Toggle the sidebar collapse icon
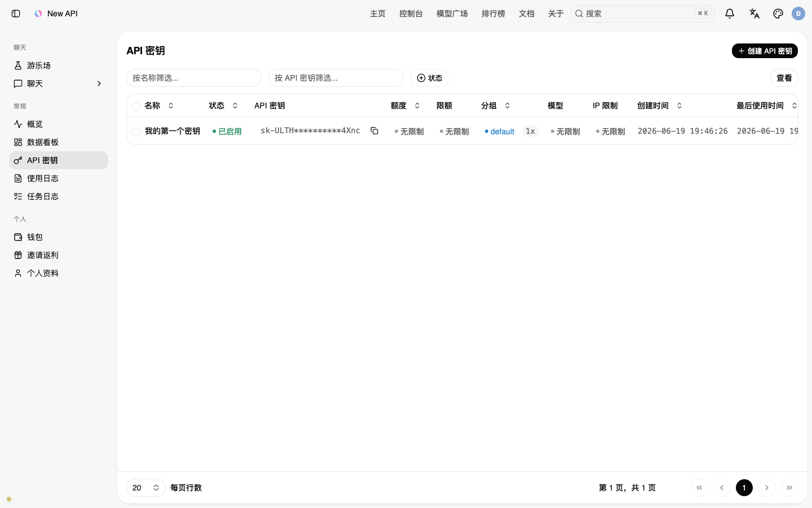 click(16, 14)
